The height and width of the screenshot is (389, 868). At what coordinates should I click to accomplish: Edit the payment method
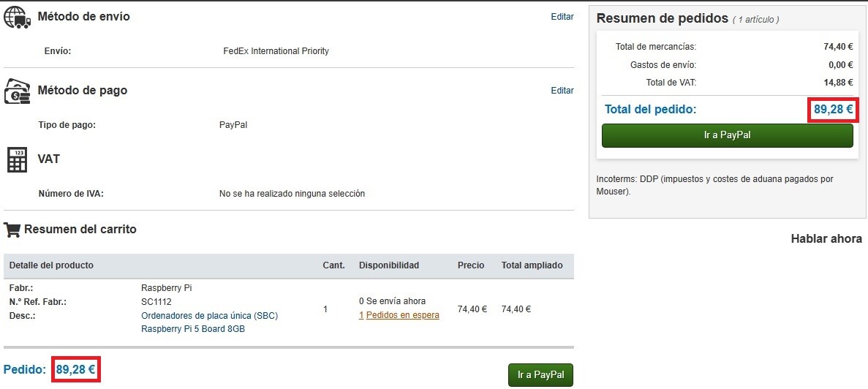(x=562, y=90)
